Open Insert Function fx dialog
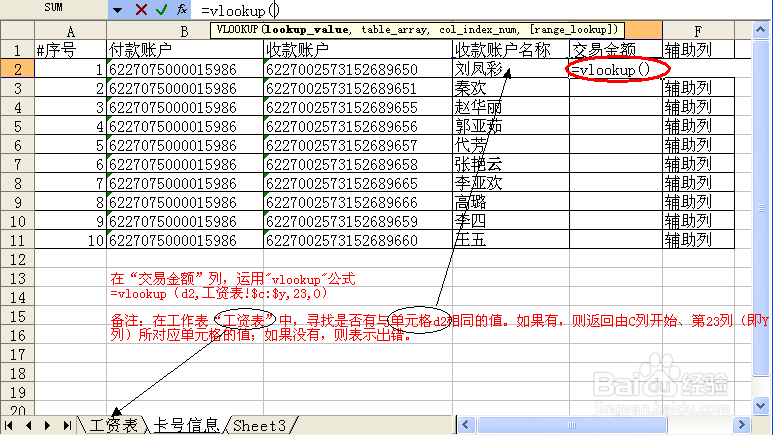The image size is (773, 435). (x=181, y=9)
